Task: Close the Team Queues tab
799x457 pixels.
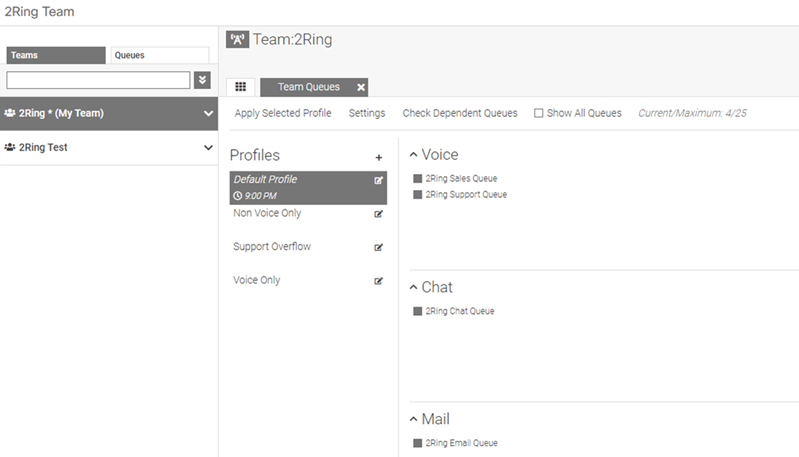Action: [x=361, y=87]
